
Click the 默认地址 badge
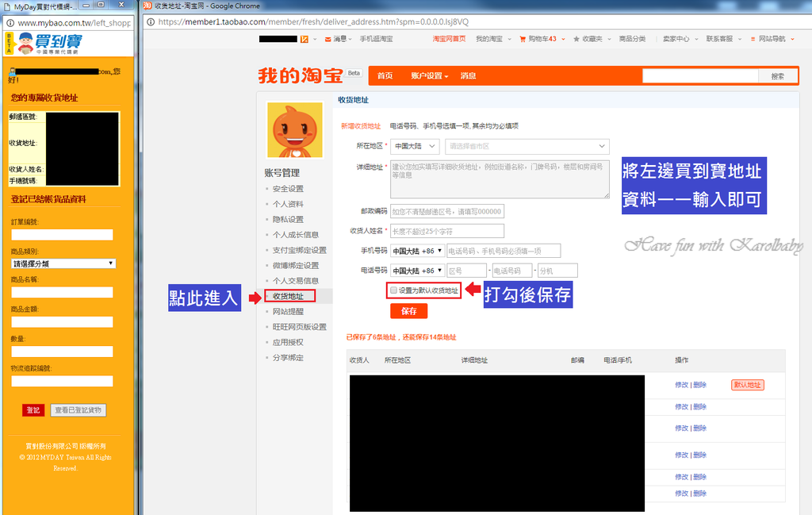tap(747, 385)
